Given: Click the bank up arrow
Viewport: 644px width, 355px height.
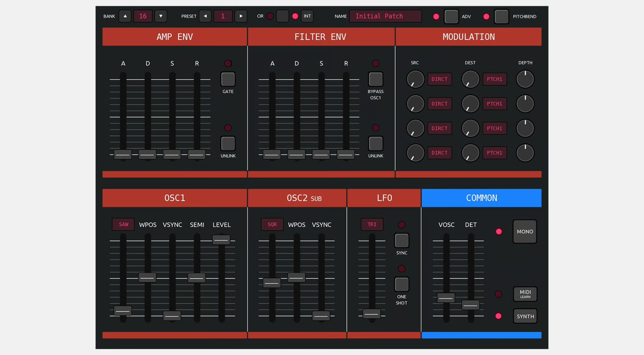Looking at the screenshot, I should point(125,16).
